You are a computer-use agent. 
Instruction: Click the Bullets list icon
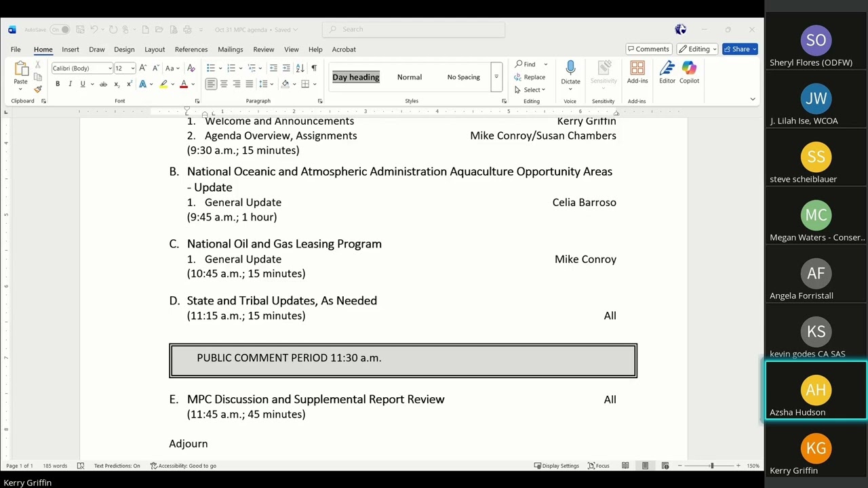tap(211, 68)
